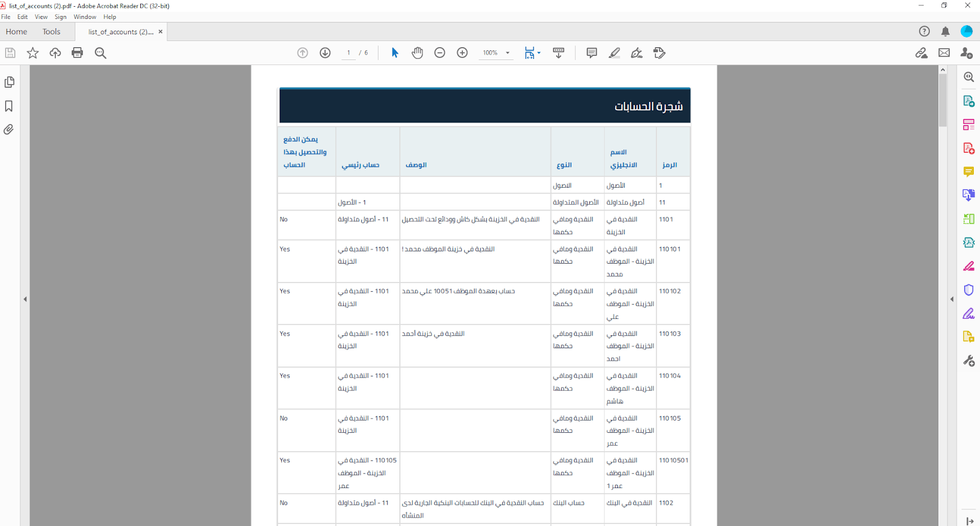Activate the Hand pan tool
The image size is (980, 526).
(x=417, y=53)
